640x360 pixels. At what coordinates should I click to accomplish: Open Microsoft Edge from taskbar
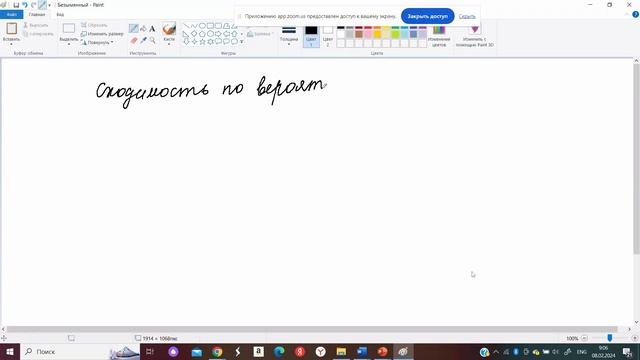click(x=279, y=351)
